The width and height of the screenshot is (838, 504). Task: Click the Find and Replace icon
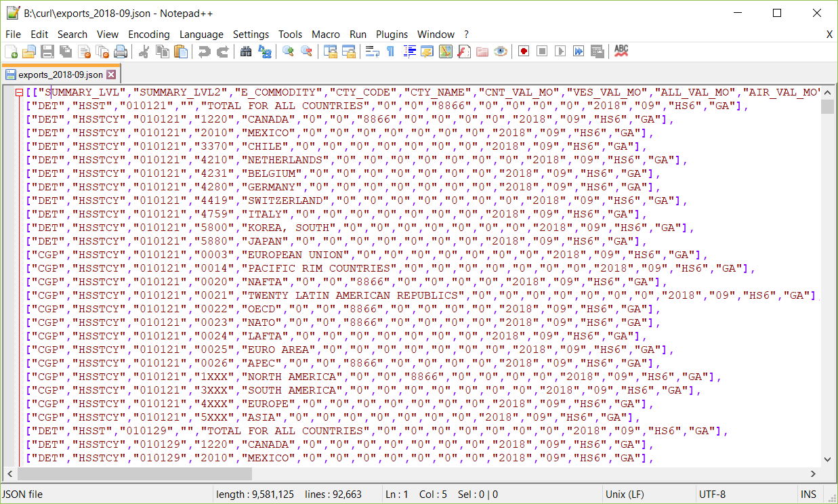pos(265,51)
